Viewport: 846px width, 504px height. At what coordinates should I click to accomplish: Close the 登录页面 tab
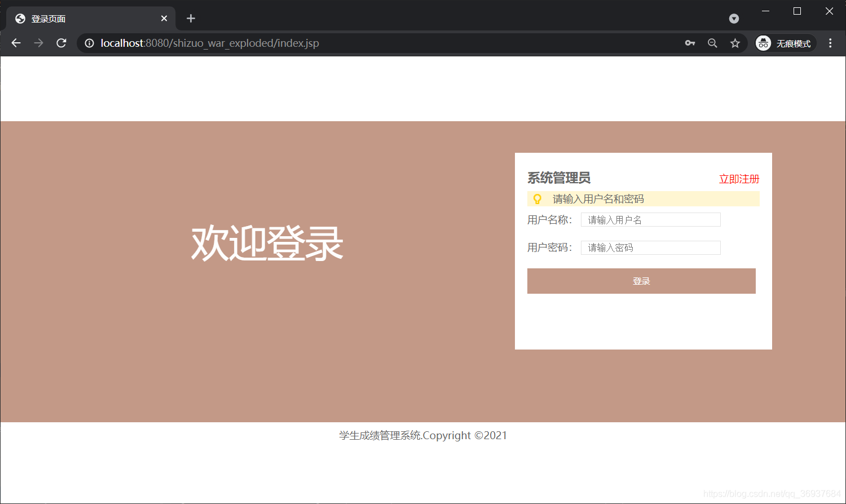click(164, 19)
